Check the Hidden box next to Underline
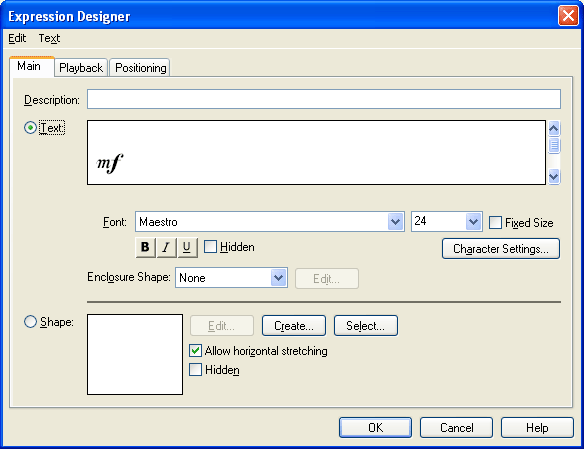Image resolution: width=584 pixels, height=449 pixels. click(x=210, y=246)
